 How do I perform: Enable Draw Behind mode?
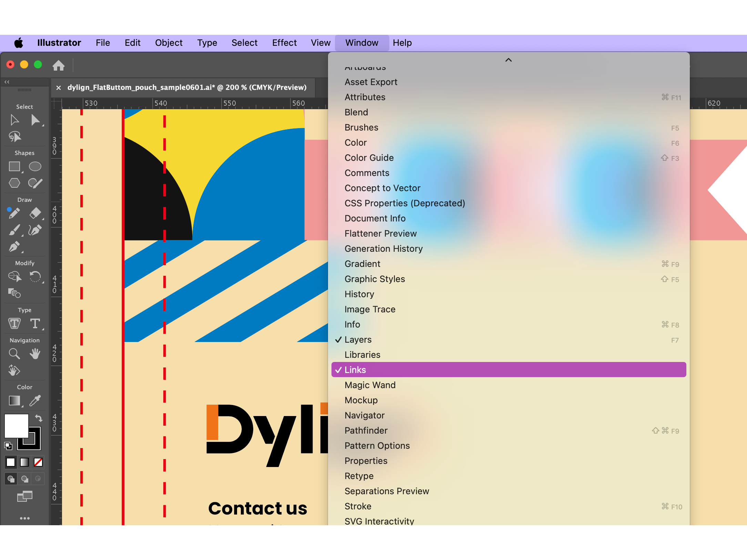click(24, 479)
